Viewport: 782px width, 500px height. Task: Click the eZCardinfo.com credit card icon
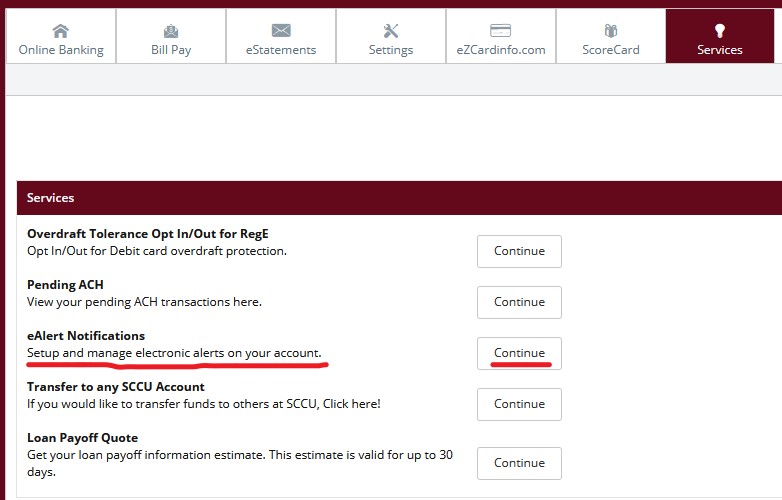pyautogui.click(x=500, y=30)
